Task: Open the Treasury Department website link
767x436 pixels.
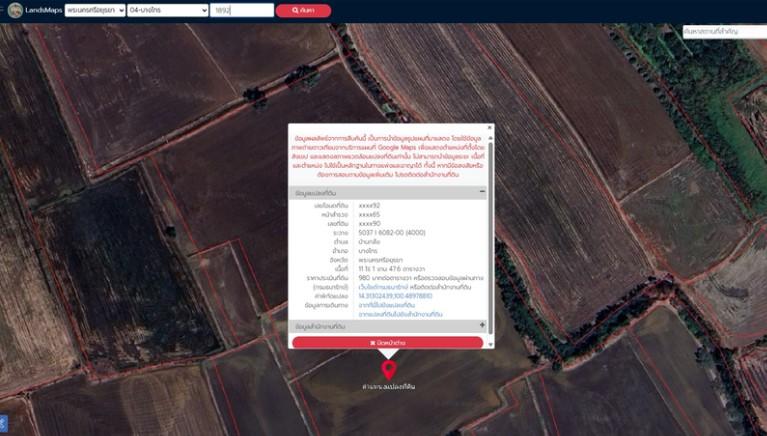Action: click(383, 287)
